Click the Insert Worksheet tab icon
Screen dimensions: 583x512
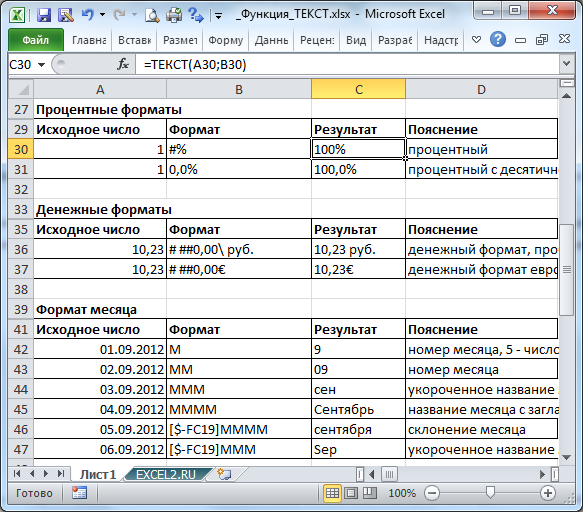click(224, 474)
